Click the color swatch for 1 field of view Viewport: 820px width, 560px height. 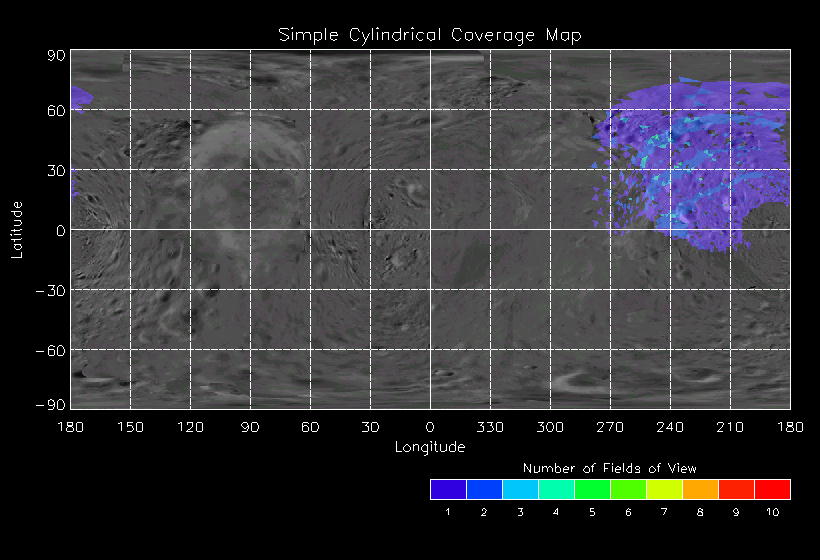(449, 489)
